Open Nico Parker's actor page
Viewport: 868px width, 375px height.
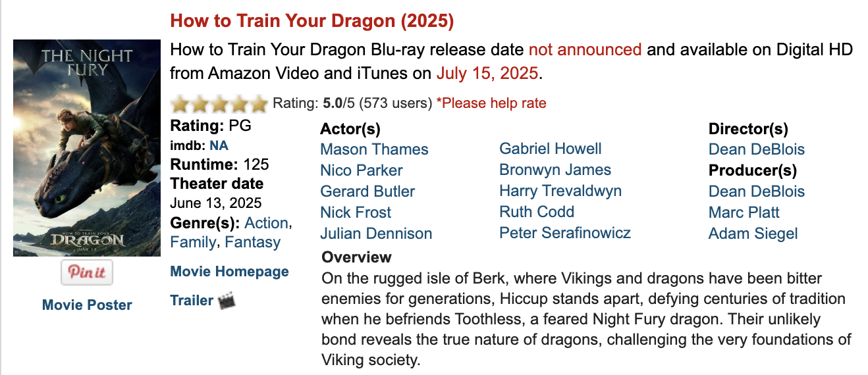362,170
